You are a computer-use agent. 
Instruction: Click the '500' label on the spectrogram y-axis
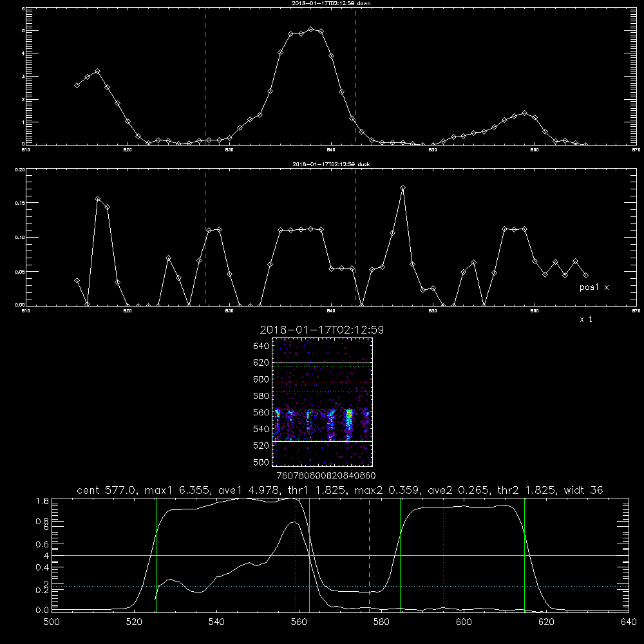[261, 462]
